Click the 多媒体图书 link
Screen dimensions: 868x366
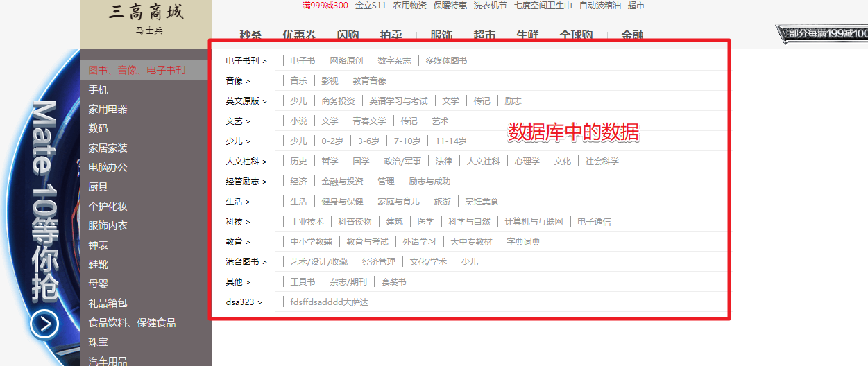pyautogui.click(x=446, y=61)
